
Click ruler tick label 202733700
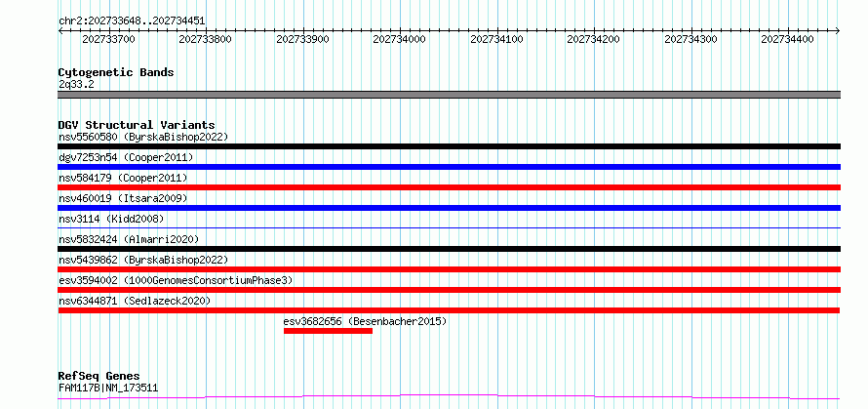(108, 39)
